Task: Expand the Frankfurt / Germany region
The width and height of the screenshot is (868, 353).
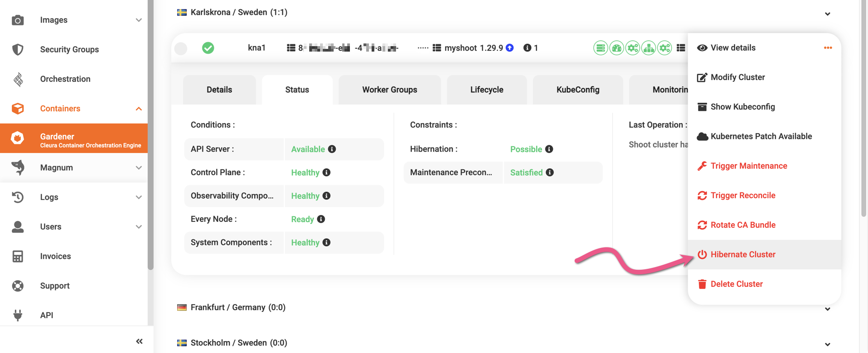Action: 827,309
